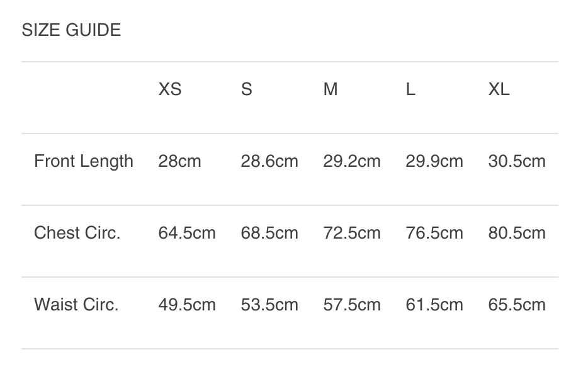Click the 49.5cm waist value
588x374 pixels.
[187, 305]
